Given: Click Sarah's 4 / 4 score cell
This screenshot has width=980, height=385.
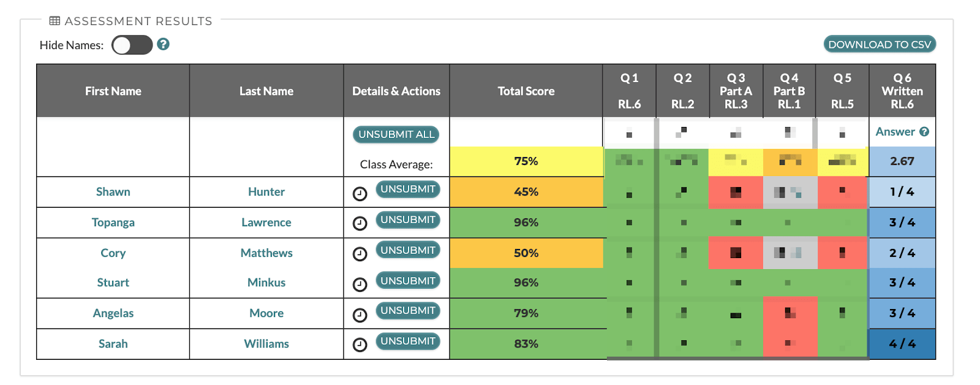Looking at the screenshot, I should (902, 344).
